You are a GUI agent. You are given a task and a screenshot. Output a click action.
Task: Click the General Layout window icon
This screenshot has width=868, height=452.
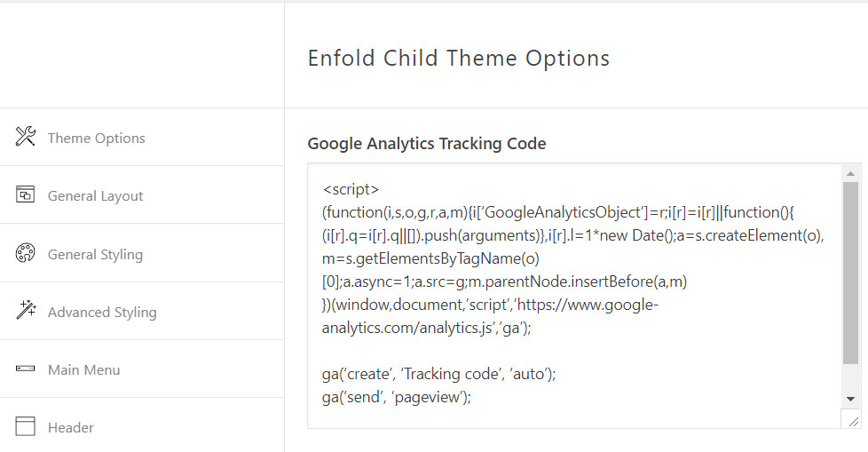point(26,195)
